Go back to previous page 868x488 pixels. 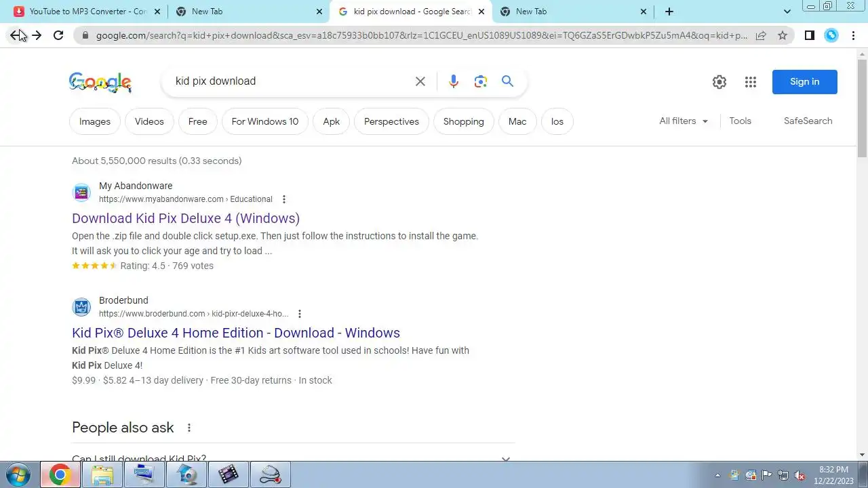(15, 35)
